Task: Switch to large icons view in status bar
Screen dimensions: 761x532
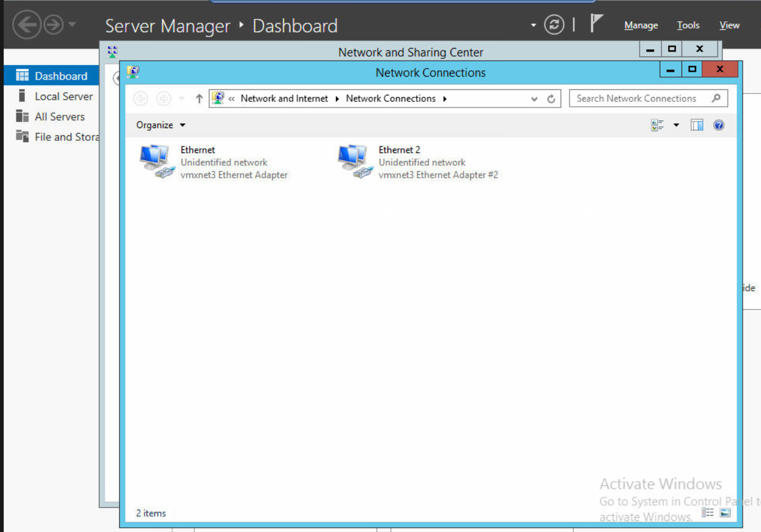Action: click(725, 513)
